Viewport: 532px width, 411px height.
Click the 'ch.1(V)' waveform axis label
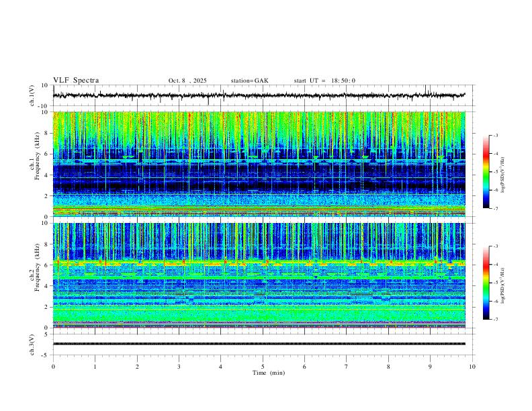(32, 95)
